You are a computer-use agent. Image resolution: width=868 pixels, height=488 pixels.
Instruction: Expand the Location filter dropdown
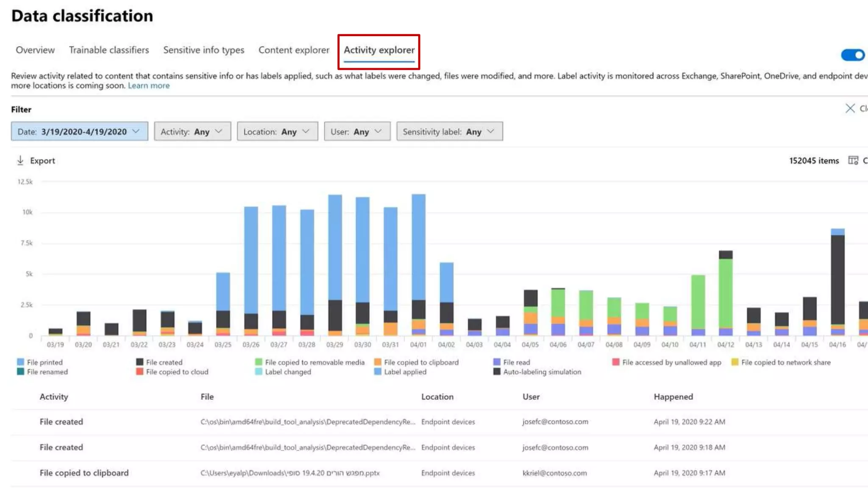pos(277,132)
